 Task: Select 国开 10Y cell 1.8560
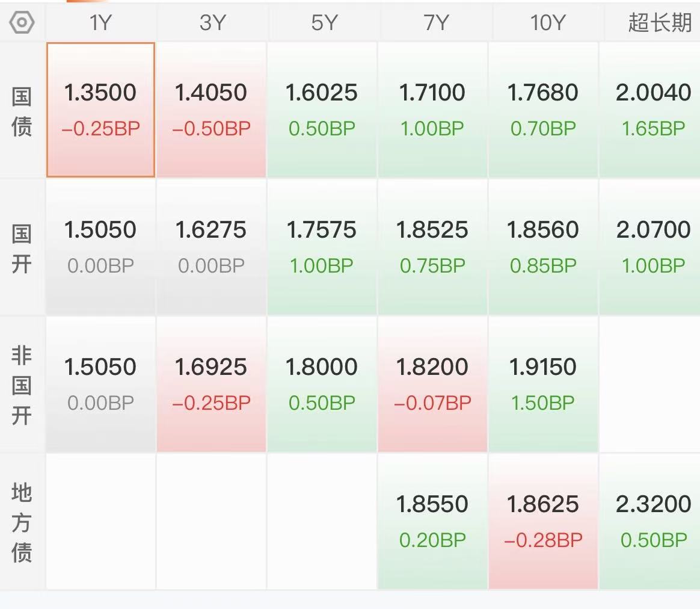coord(544,247)
